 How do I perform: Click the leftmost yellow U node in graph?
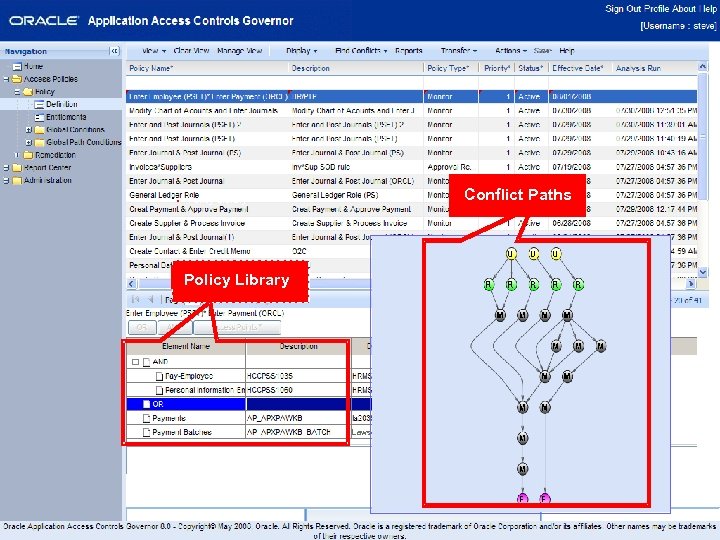tap(511, 254)
